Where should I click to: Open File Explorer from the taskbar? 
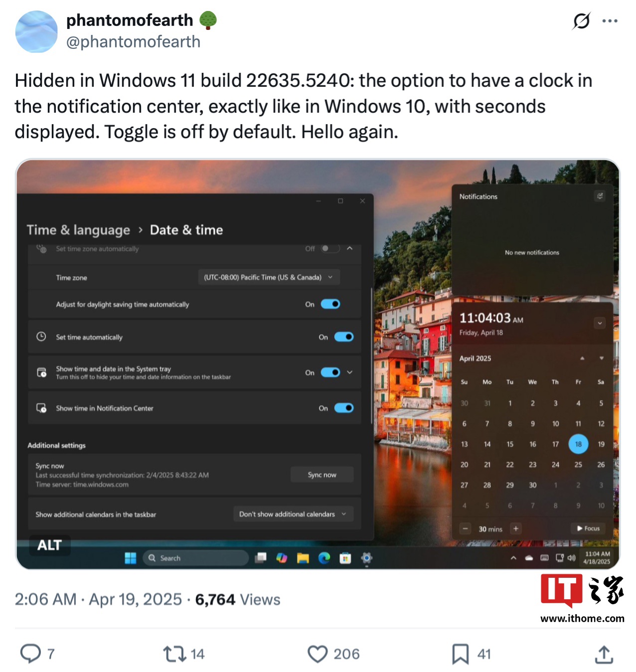[x=303, y=558]
